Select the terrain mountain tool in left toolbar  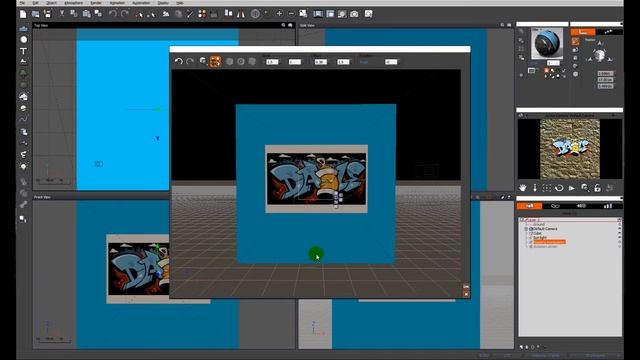coord(24,62)
